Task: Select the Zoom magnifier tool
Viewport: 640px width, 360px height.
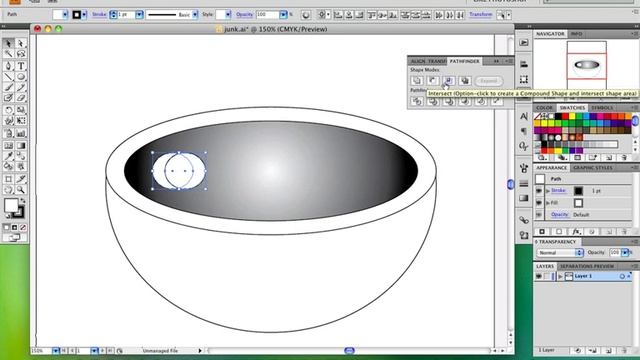Action: 21,190
